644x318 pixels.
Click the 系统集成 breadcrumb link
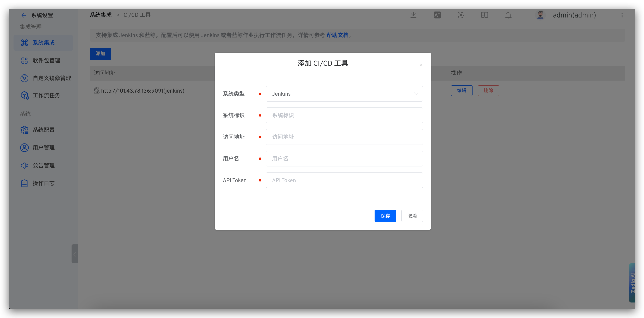[x=101, y=15]
